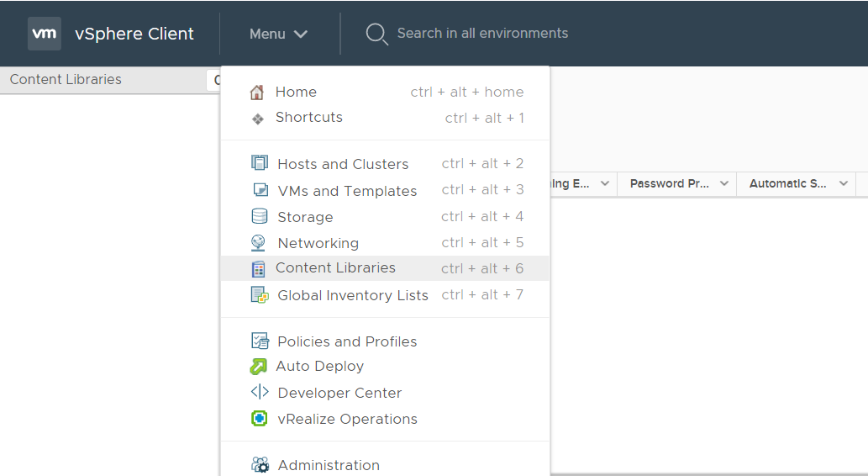
Task: Click the Home house icon
Action: (x=257, y=93)
